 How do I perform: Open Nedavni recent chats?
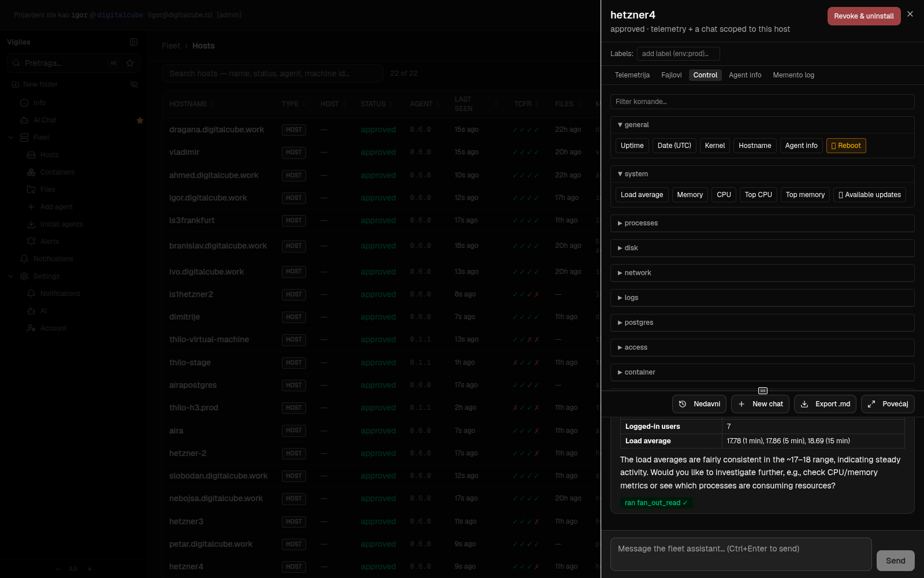click(x=699, y=404)
